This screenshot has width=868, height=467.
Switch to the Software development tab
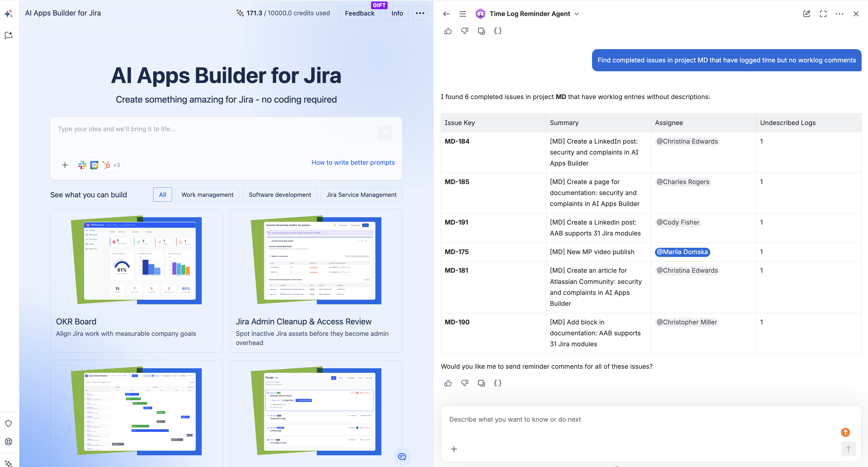(x=280, y=195)
